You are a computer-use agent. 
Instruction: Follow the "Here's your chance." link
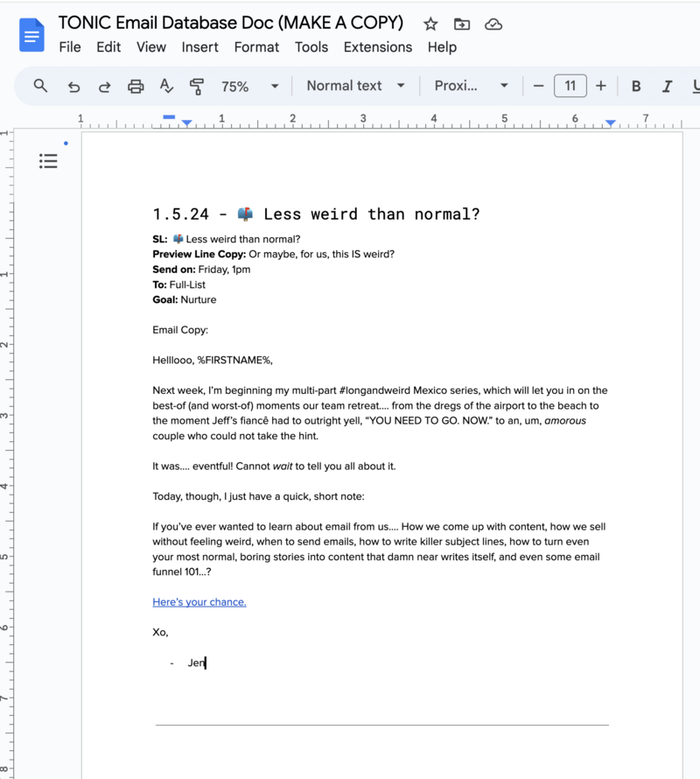tap(199, 602)
